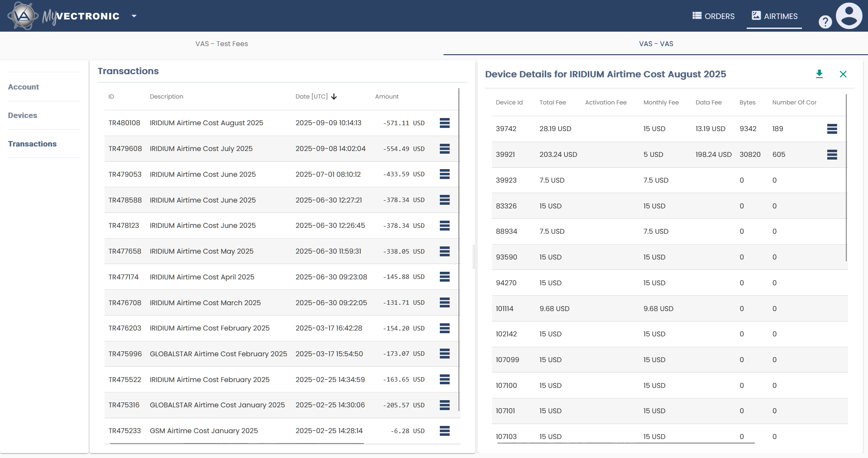
Task: Open the Account sidebar section
Action: point(24,87)
